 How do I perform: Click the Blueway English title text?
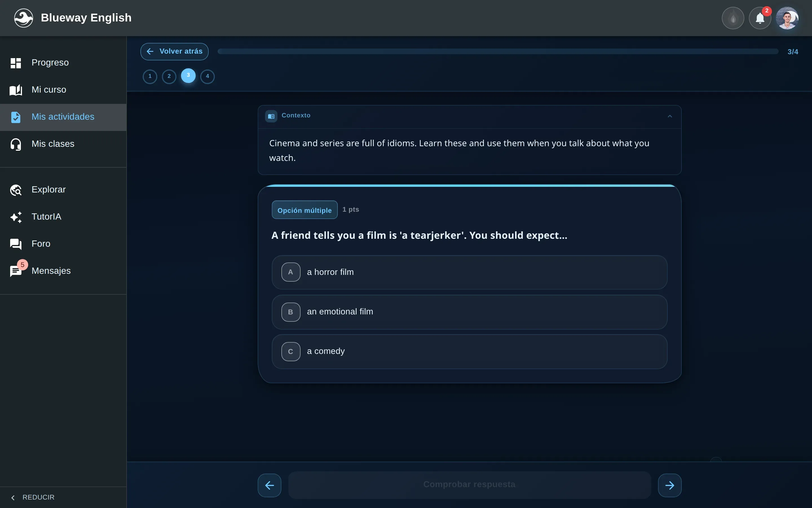[x=86, y=18]
